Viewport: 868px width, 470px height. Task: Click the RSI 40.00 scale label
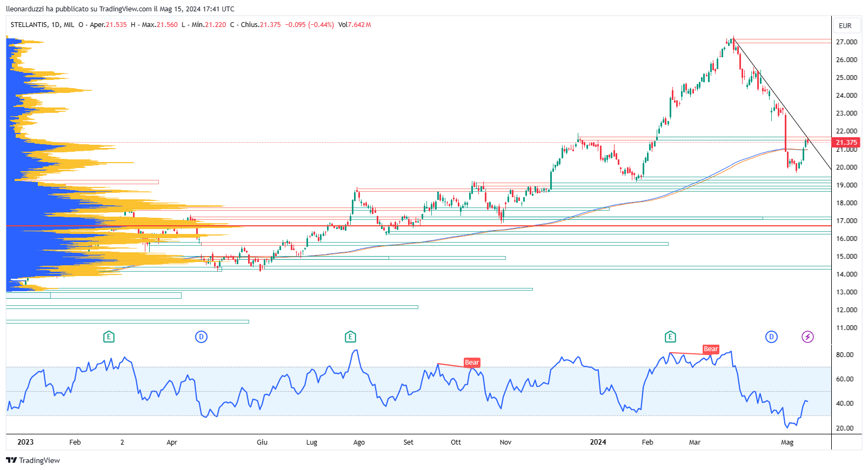tap(845, 404)
